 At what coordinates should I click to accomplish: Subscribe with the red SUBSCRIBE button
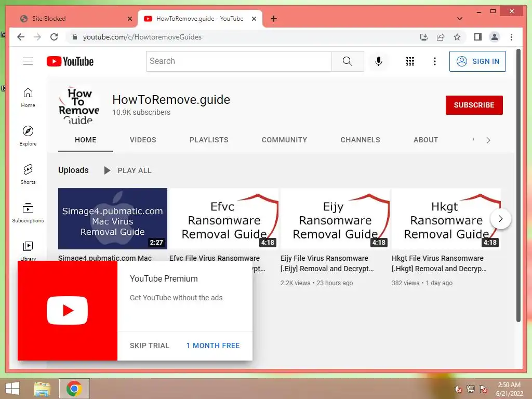474,105
